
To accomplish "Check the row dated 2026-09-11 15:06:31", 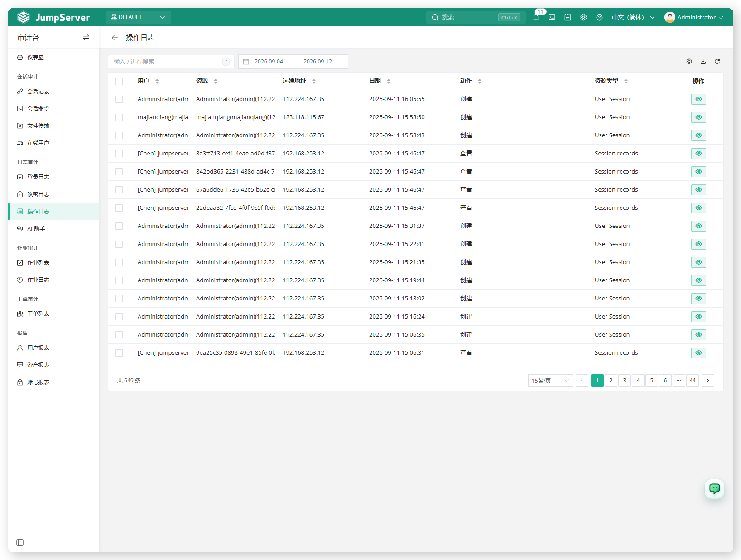I will coord(119,353).
